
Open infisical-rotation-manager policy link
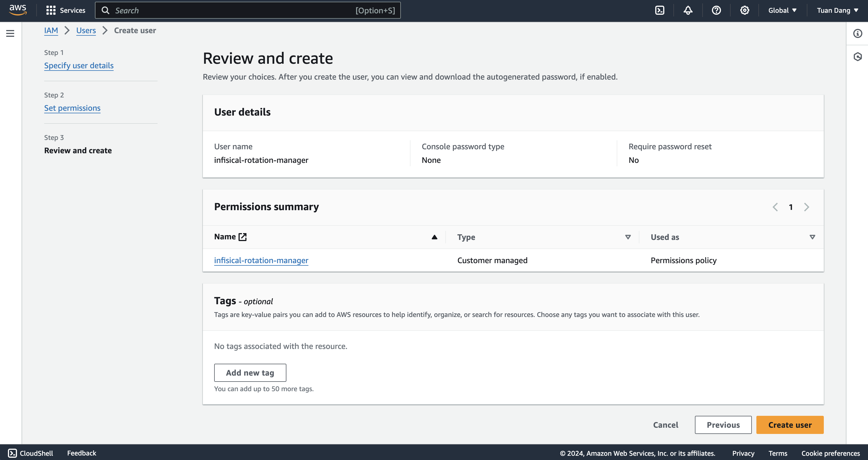[x=261, y=261]
